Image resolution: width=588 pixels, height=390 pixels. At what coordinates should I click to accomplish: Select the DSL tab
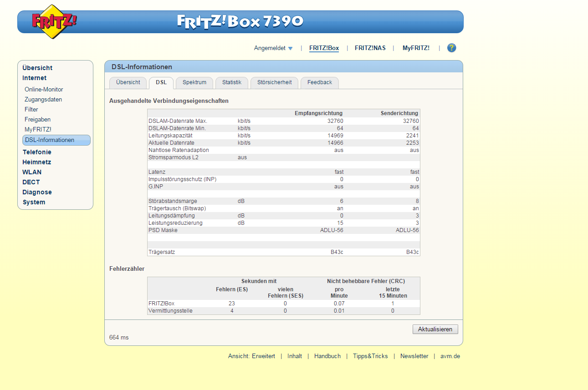[x=161, y=82]
